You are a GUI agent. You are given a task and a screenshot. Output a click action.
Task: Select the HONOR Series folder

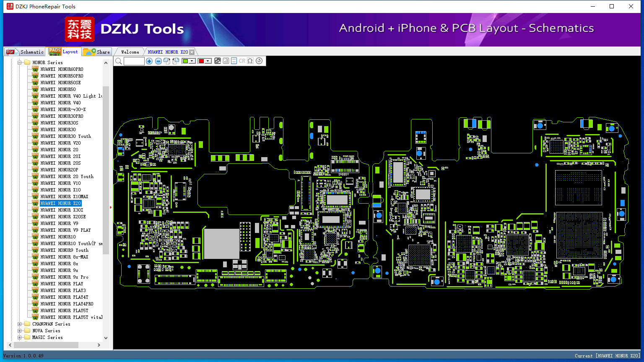pos(47,62)
